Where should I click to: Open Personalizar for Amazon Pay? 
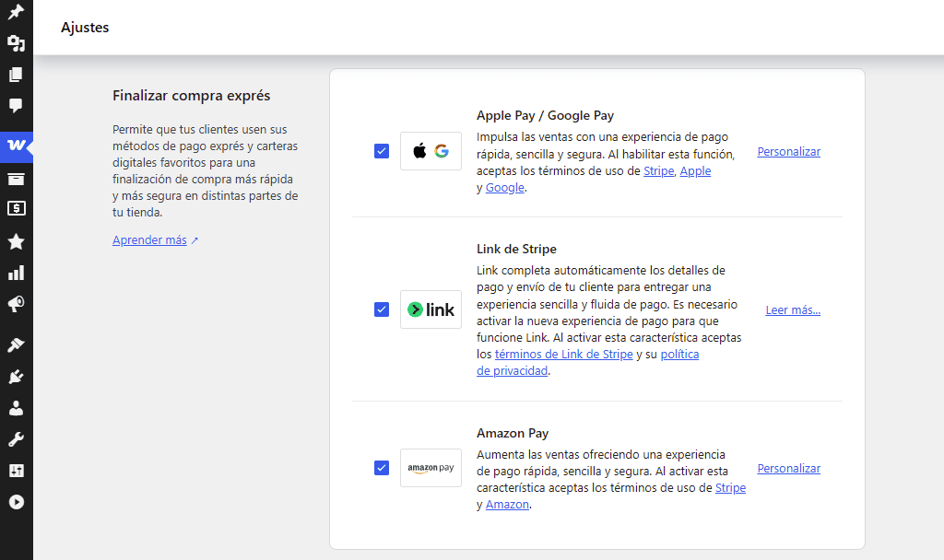click(789, 468)
